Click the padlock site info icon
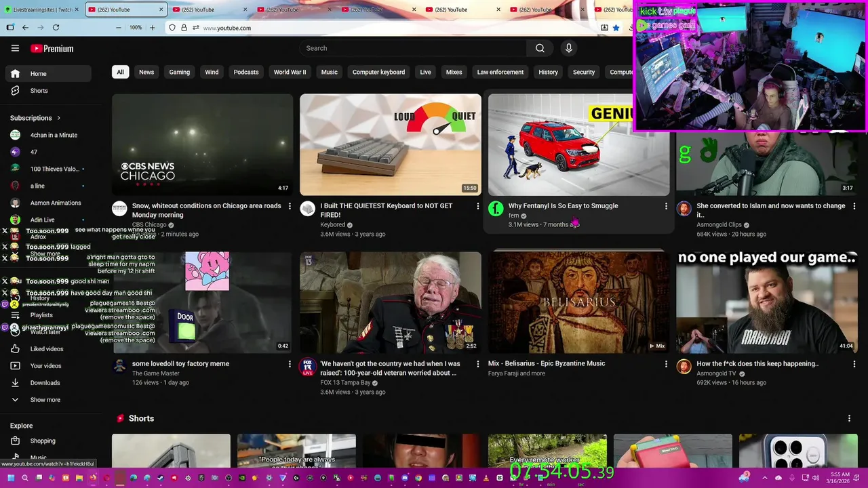The height and width of the screenshot is (488, 868). click(x=183, y=28)
